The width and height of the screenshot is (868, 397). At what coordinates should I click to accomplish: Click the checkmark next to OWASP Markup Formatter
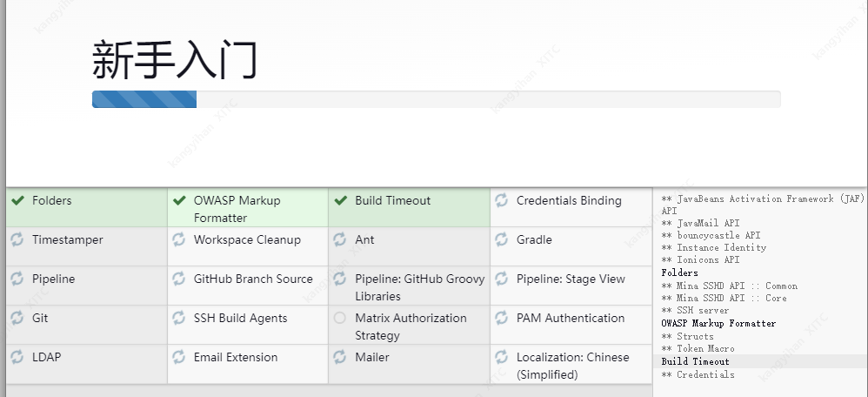[x=179, y=201]
